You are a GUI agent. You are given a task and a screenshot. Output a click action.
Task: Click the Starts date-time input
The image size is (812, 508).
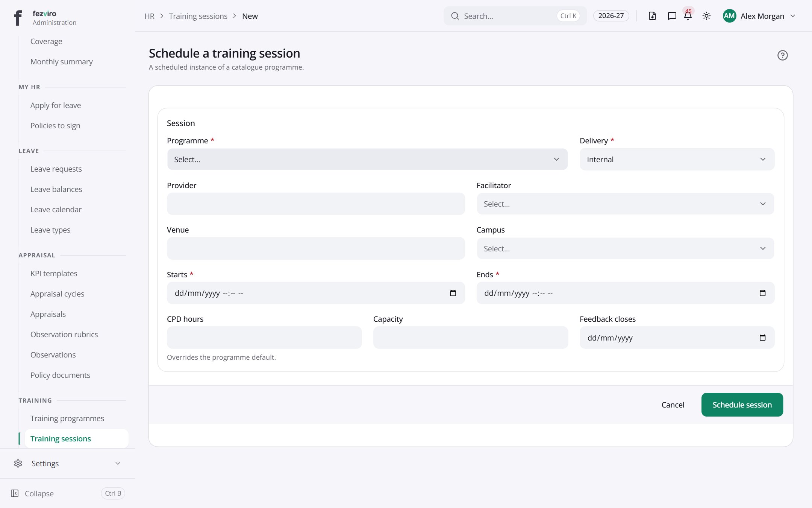[x=316, y=293]
